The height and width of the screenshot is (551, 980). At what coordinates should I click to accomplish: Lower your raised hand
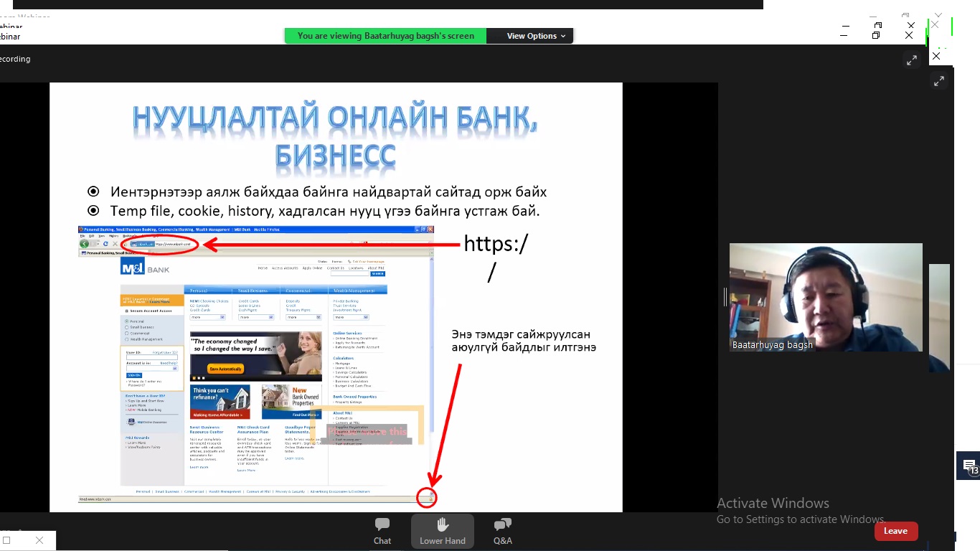(443, 531)
